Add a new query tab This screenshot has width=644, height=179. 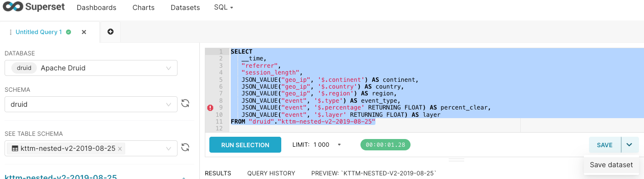click(x=110, y=32)
